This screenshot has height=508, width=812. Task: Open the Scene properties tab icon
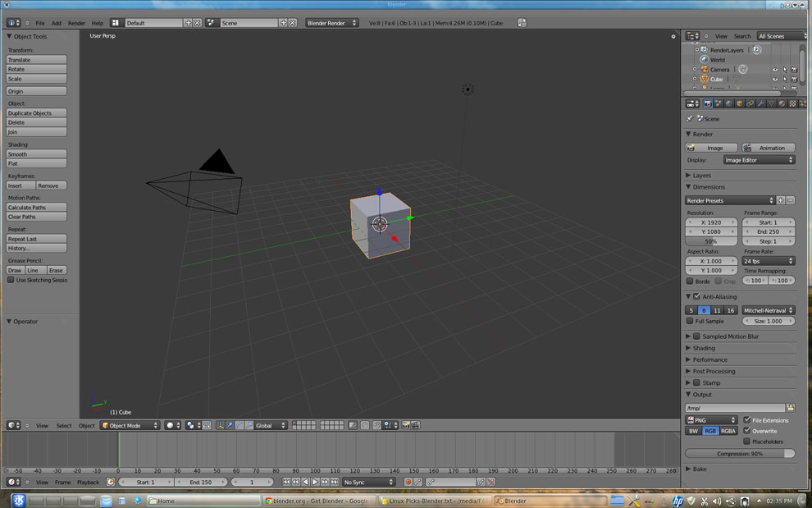[718, 103]
